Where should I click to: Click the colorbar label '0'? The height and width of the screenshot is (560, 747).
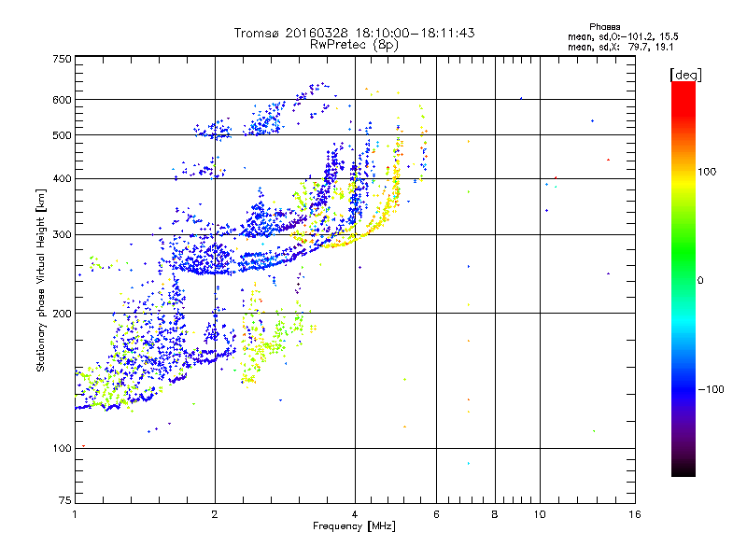700,281
